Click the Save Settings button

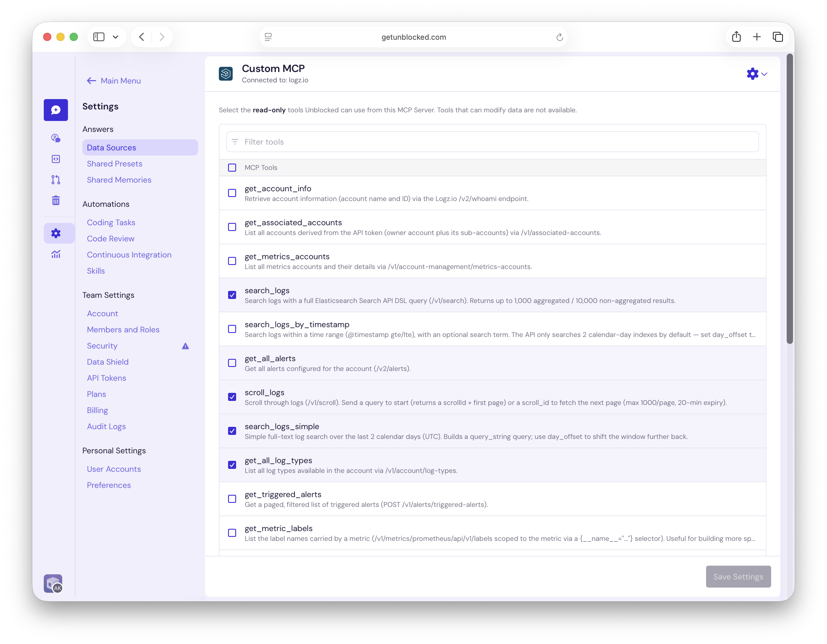click(738, 577)
